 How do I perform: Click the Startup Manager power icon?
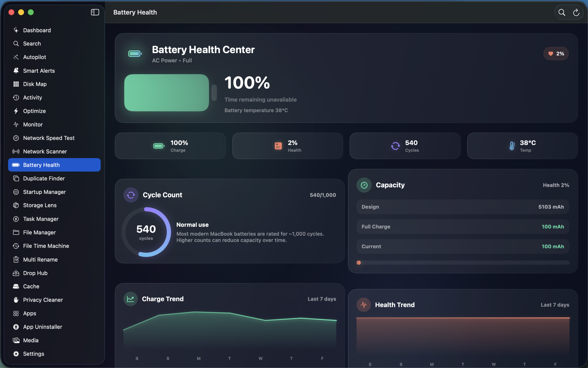pos(16,192)
